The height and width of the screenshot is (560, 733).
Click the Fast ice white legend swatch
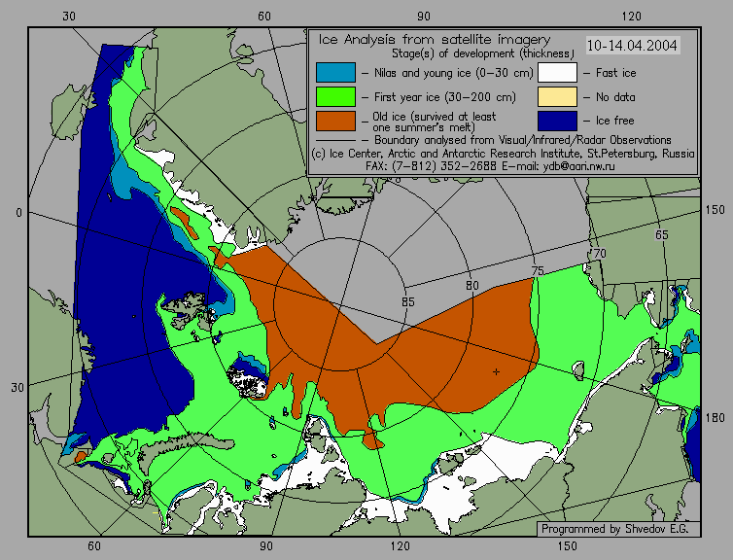pyautogui.click(x=557, y=73)
